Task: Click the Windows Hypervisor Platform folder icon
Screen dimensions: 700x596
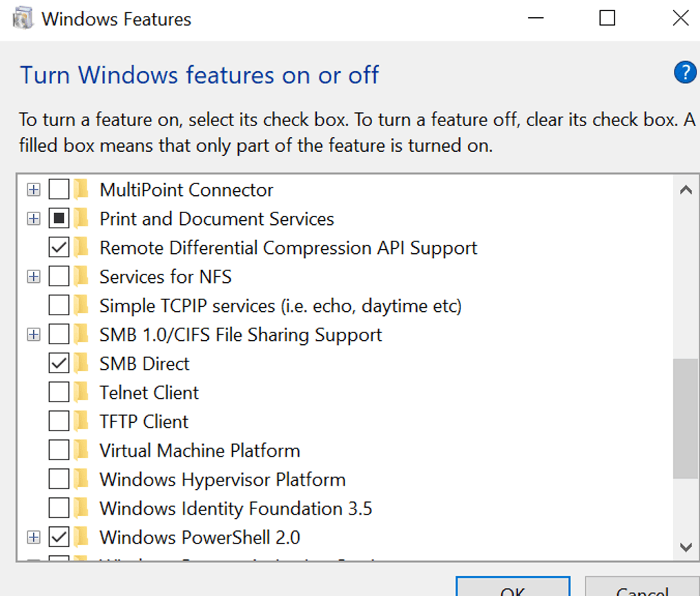Action: click(x=81, y=479)
